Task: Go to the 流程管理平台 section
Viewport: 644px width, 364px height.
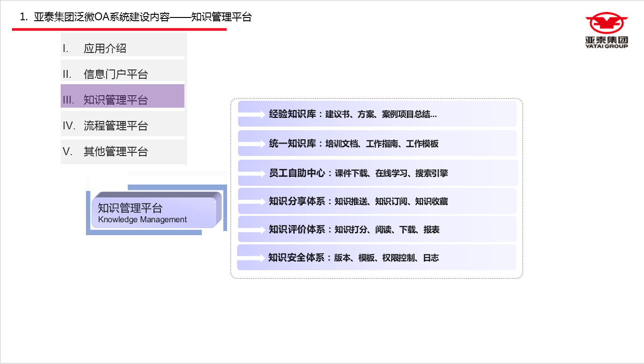Action: (115, 126)
